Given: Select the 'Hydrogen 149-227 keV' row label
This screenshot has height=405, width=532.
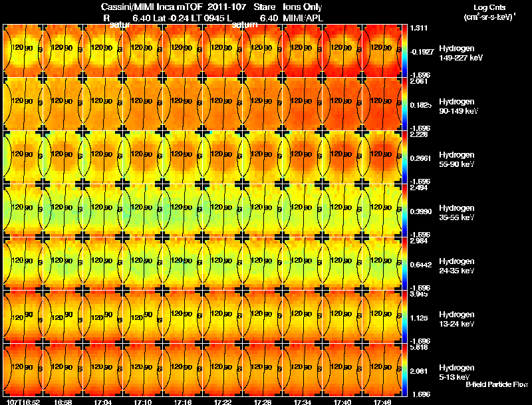Looking at the screenshot, I should 461,53.
